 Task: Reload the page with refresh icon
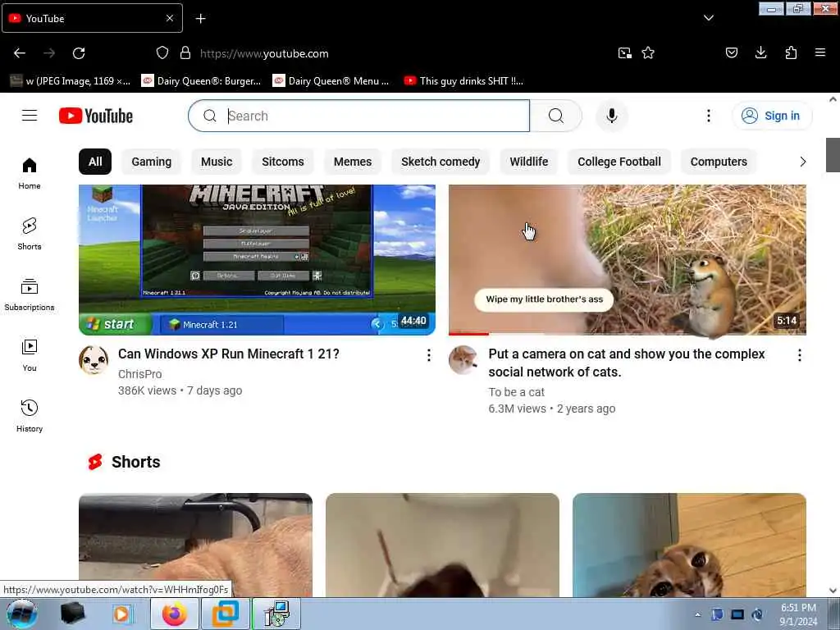pos(79,53)
